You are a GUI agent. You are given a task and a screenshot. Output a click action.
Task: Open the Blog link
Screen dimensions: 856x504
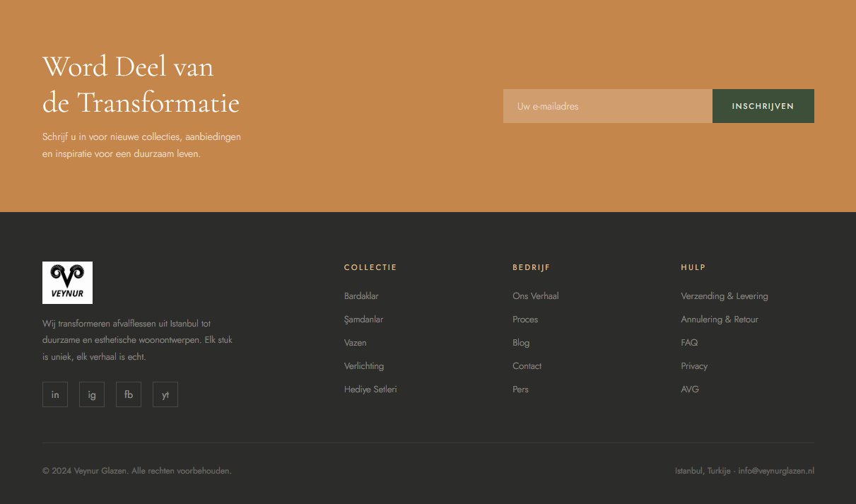521,343
